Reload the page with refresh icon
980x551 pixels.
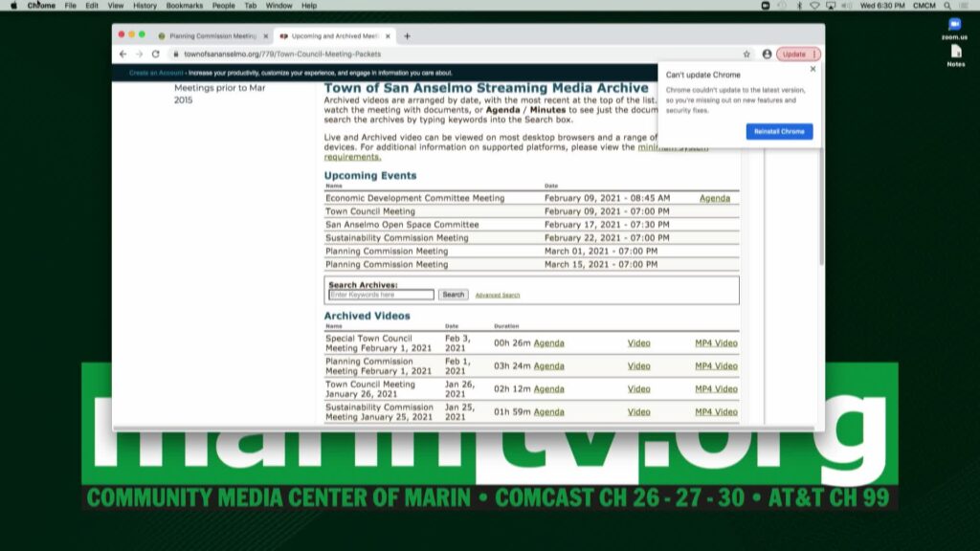[156, 55]
